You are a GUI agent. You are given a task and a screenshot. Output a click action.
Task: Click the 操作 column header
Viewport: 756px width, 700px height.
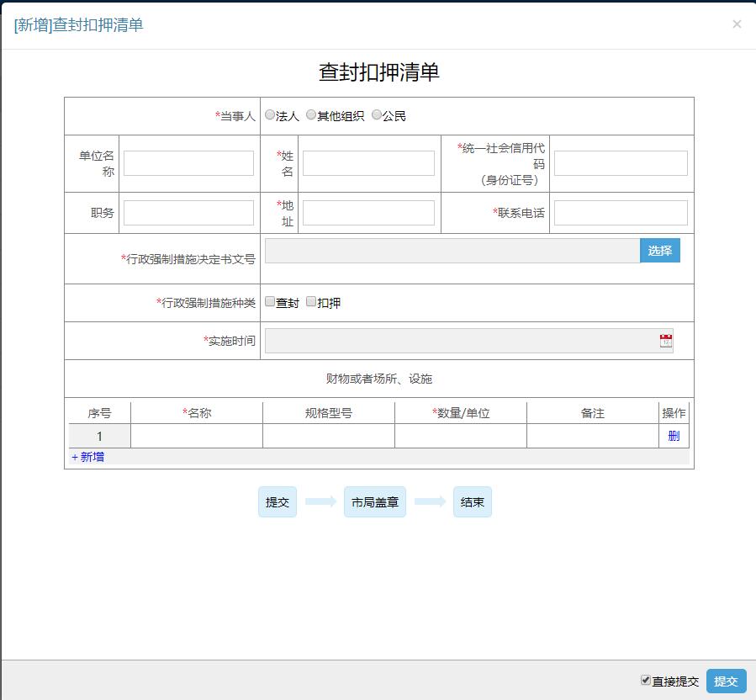674,413
